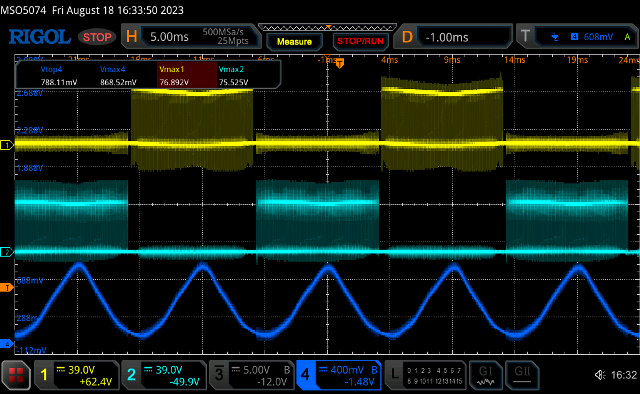Click the channel 1 yellow ground marker

point(7,145)
